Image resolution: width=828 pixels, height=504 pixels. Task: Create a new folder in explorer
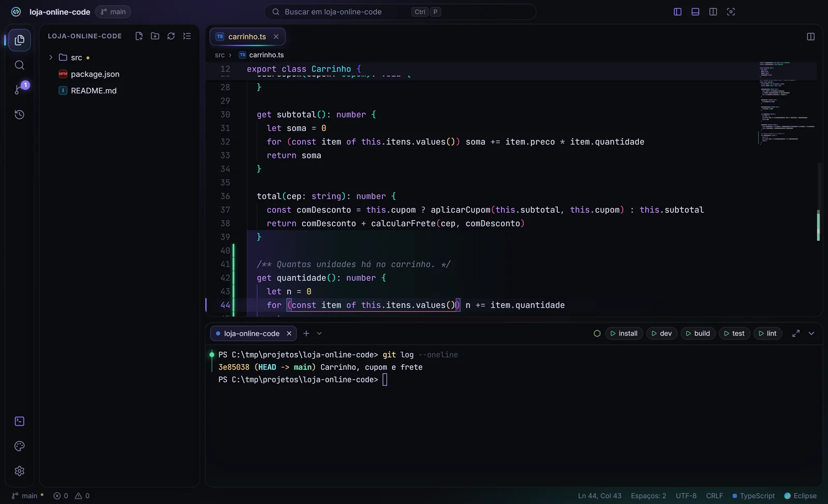(x=155, y=36)
